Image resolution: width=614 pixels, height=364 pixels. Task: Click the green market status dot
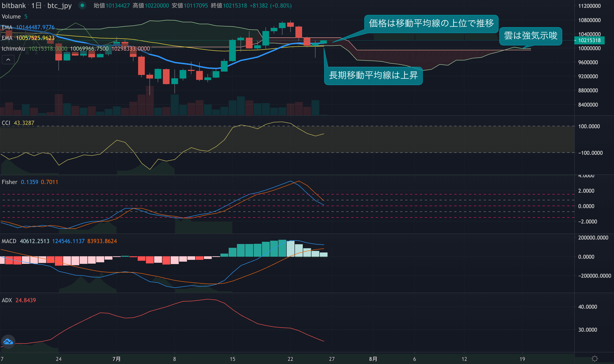pyautogui.click(x=82, y=5)
